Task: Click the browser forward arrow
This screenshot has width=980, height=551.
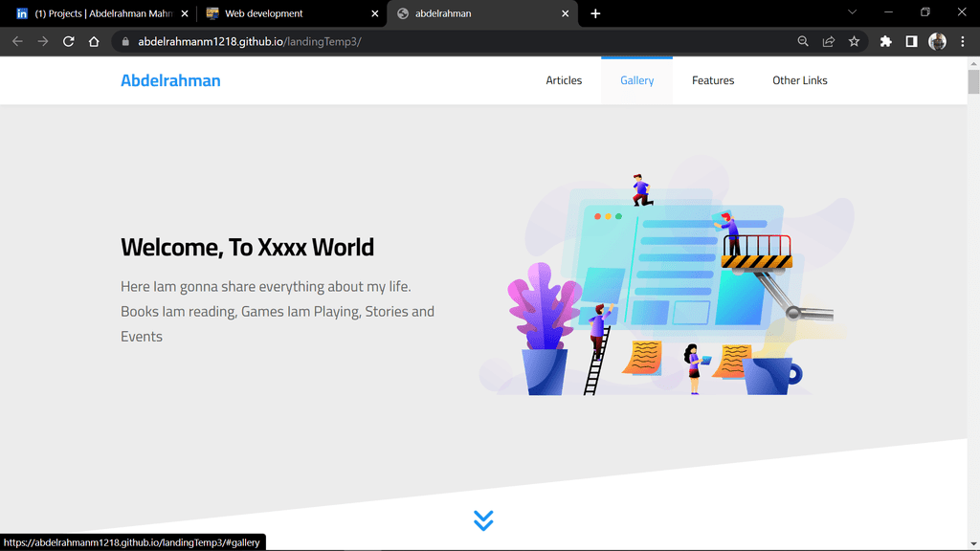Action: pyautogui.click(x=42, y=41)
